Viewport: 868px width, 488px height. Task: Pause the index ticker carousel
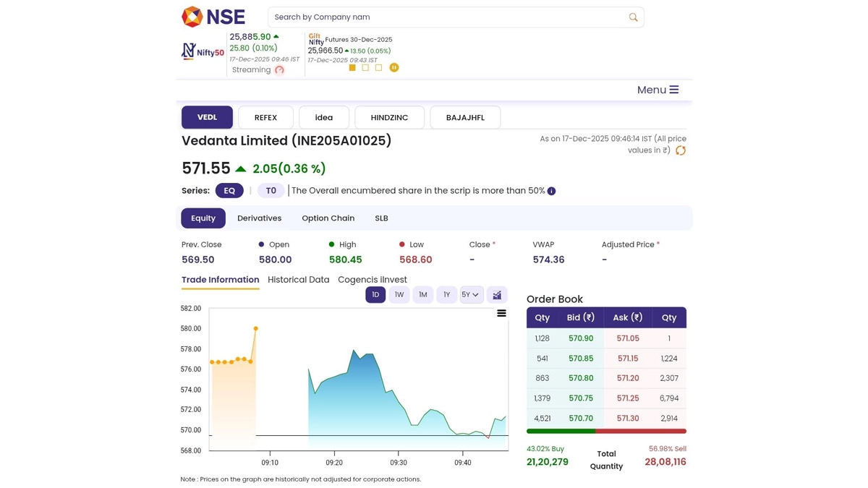[394, 67]
